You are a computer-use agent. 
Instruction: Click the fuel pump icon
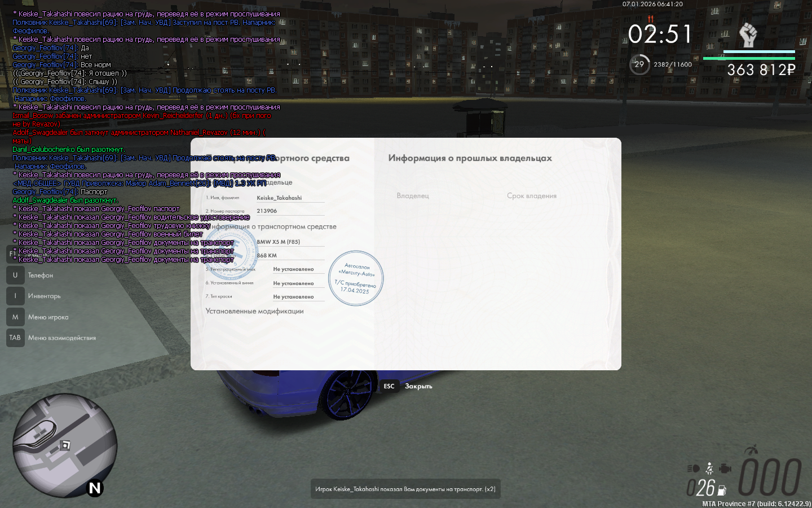(x=721, y=491)
